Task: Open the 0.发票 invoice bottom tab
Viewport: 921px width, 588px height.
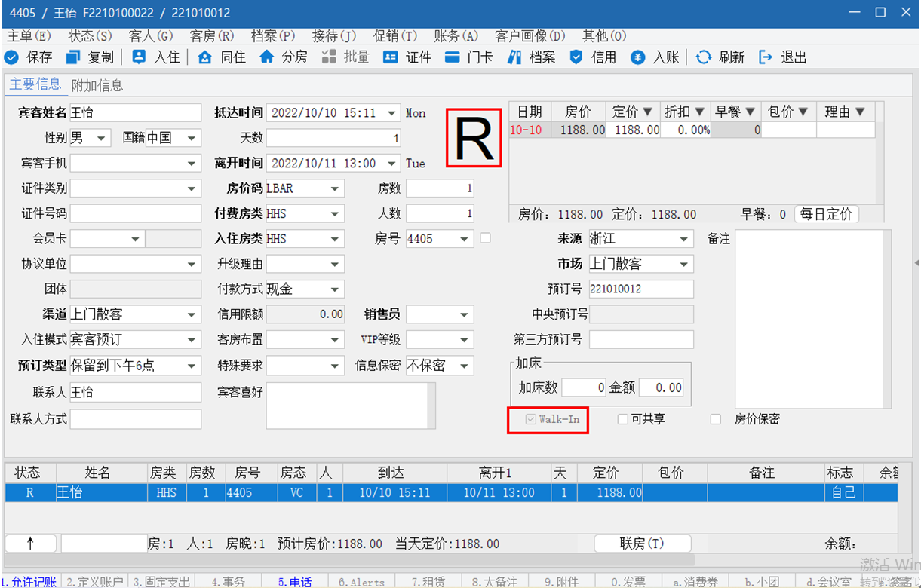Action: pos(628,581)
